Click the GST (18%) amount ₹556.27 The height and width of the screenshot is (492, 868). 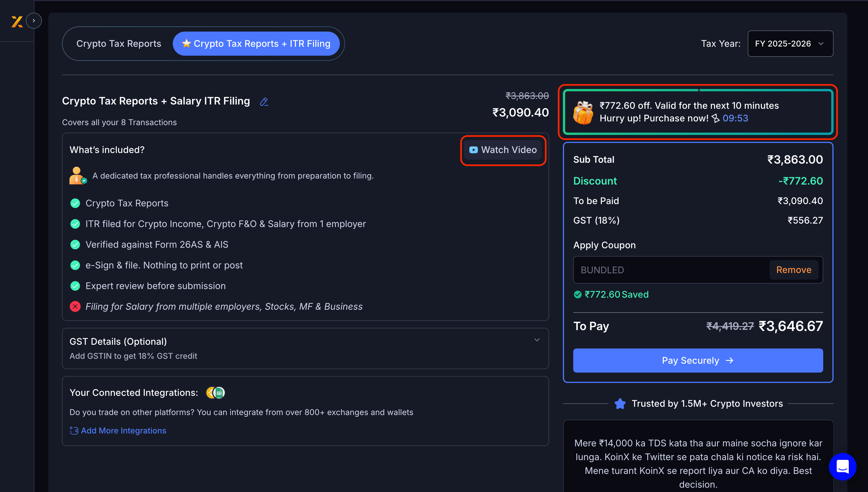pos(805,220)
